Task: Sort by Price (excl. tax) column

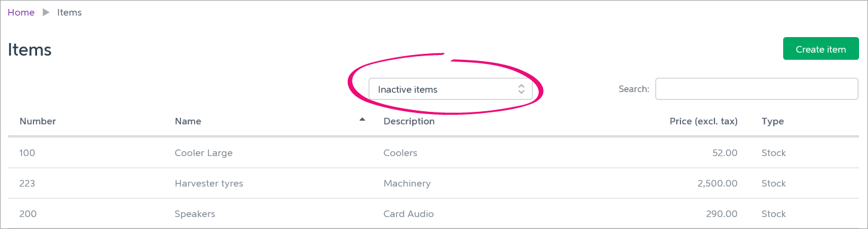Action: 704,121
